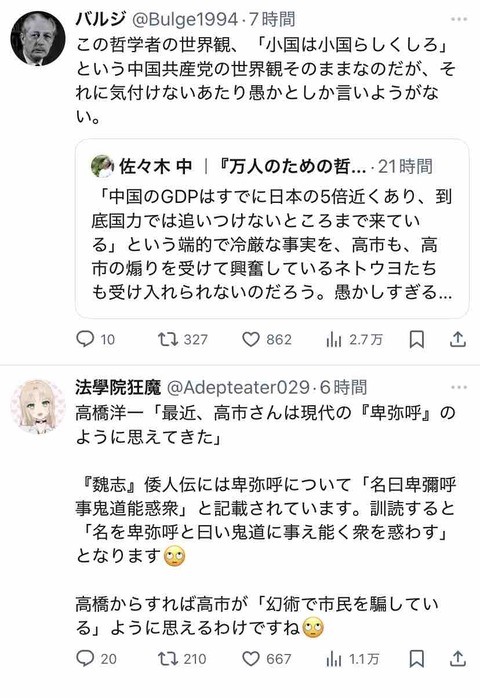Viewport: 480px width, 698px height.
Task: Bookmark the バルジ tweet
Action: (x=417, y=340)
